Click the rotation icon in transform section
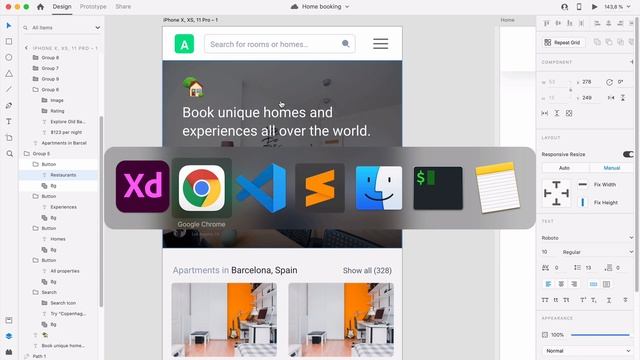The width and height of the screenshot is (640, 360). (609, 82)
